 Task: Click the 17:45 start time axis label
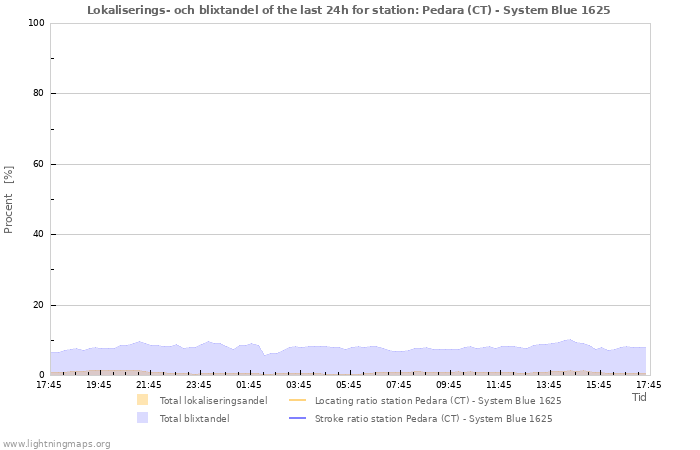(x=49, y=384)
